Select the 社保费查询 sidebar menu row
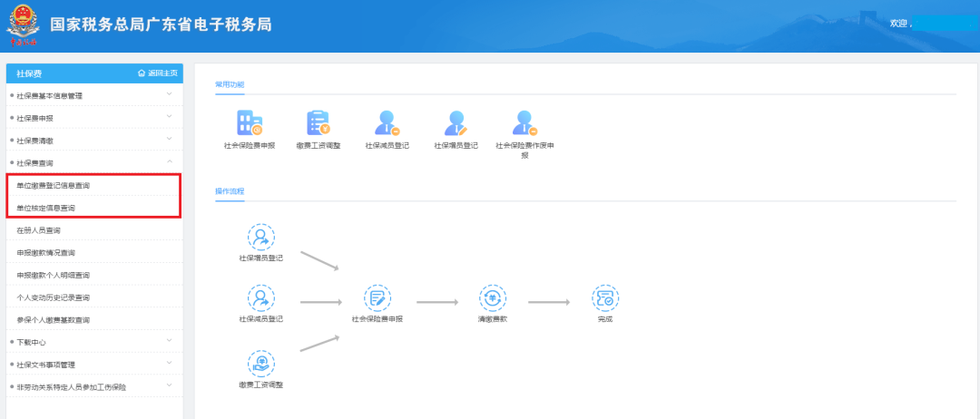Image resolution: width=980 pixels, height=419 pixels. pyautogui.click(x=94, y=163)
